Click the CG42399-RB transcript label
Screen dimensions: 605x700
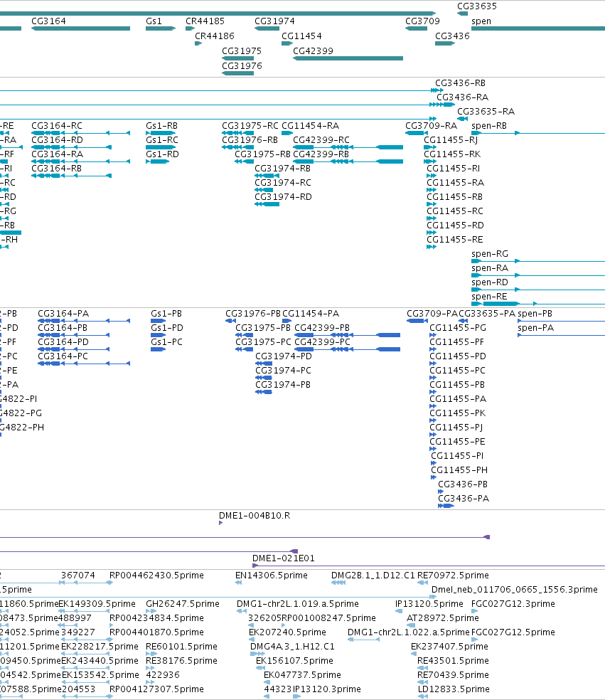coord(321,154)
